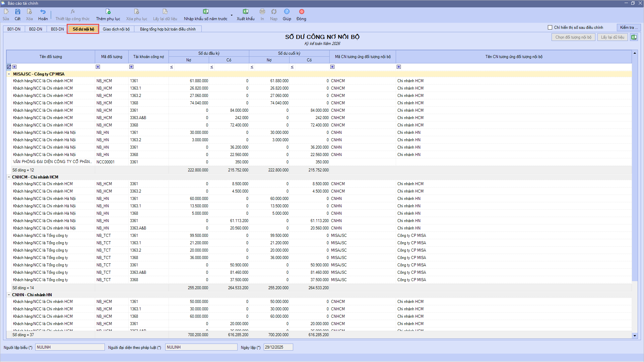Collapse the MISAJSC - Công ty CP MISA group
644x362 pixels.
(x=9, y=74)
